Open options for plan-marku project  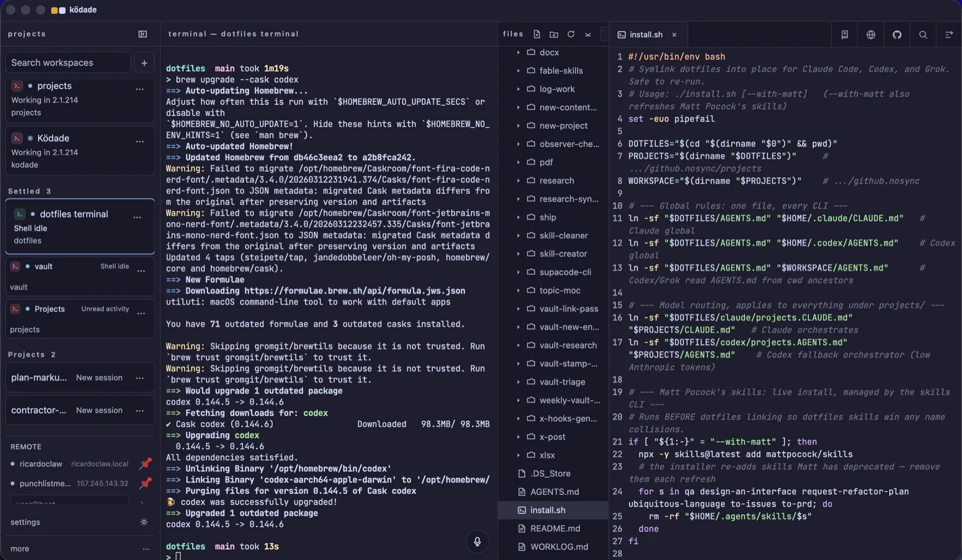coord(139,378)
